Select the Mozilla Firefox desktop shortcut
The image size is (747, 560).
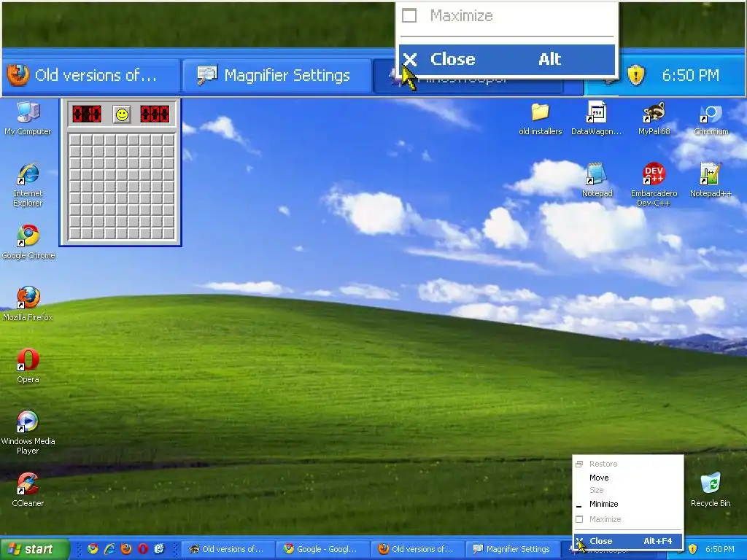[28, 304]
